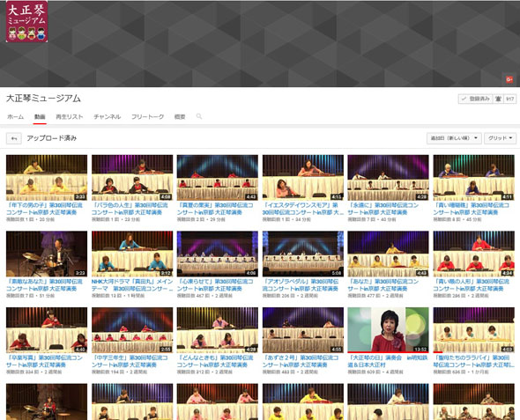
Task: Open the 「バラ色の人生」 video title link
Action: tap(130, 209)
